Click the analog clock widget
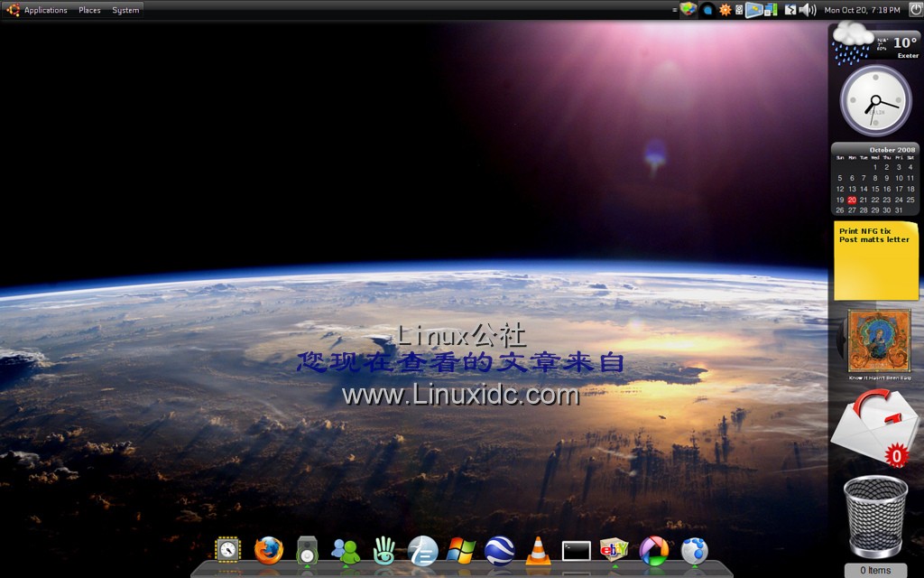The width and height of the screenshot is (924, 578). 875,100
